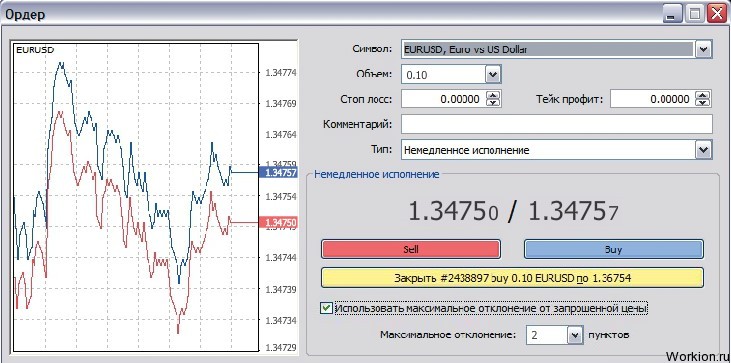Click the 1.34744 axis value

281,257
